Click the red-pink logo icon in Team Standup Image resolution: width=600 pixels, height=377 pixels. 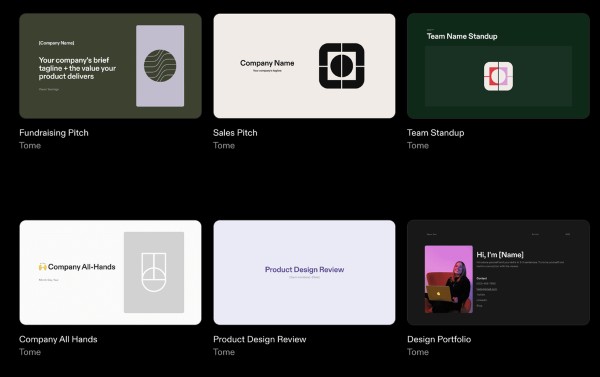point(498,76)
